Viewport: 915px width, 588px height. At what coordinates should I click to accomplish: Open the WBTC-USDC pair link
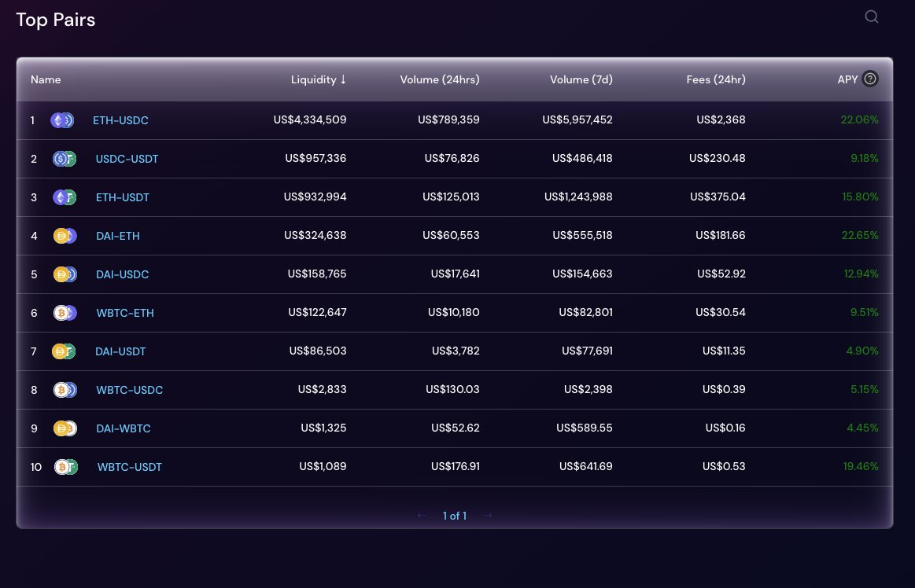point(129,390)
